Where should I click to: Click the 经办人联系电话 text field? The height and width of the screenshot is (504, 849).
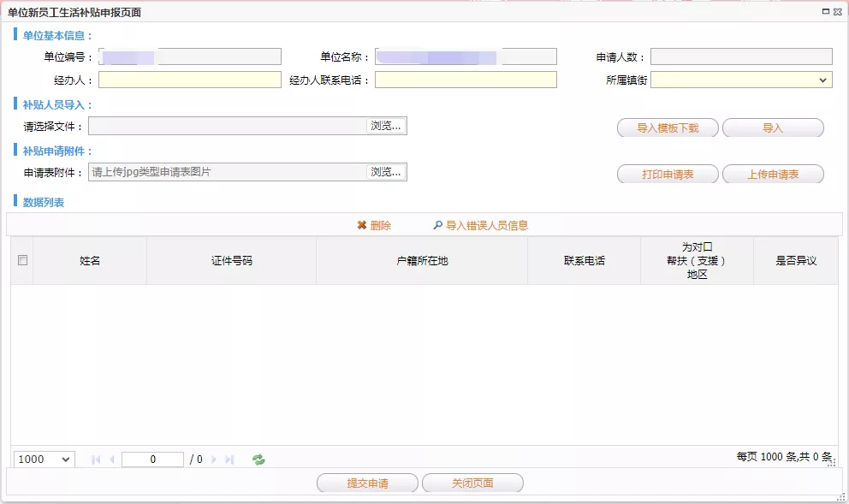click(466, 80)
